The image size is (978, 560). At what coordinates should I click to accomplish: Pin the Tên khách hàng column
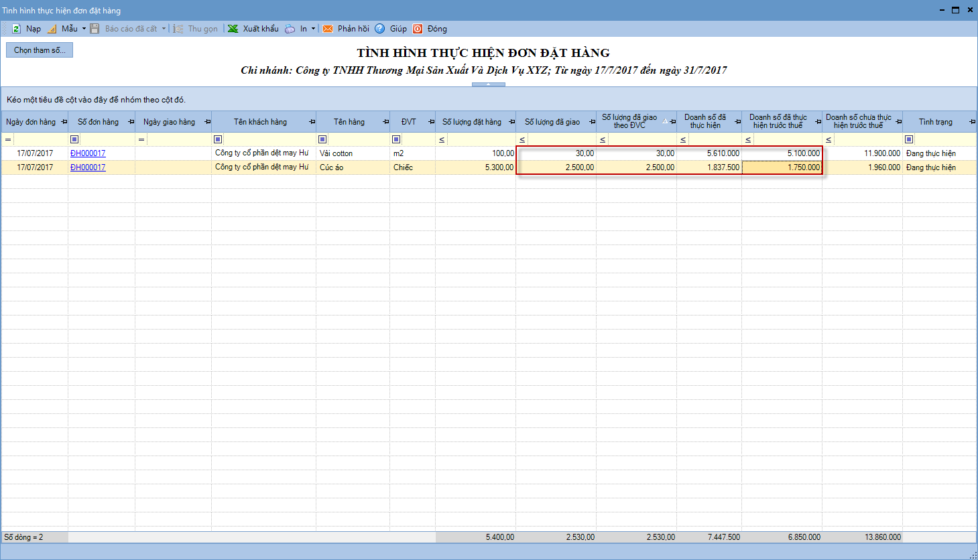(312, 122)
